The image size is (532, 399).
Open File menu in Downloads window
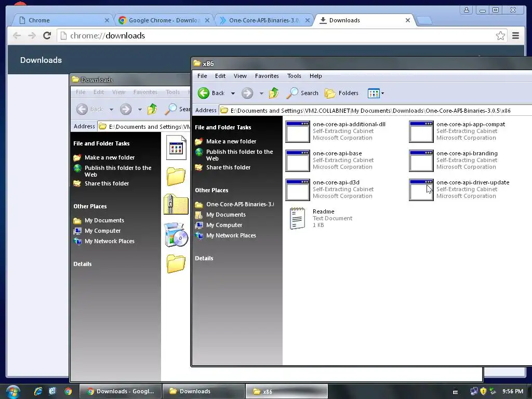pyautogui.click(x=81, y=92)
